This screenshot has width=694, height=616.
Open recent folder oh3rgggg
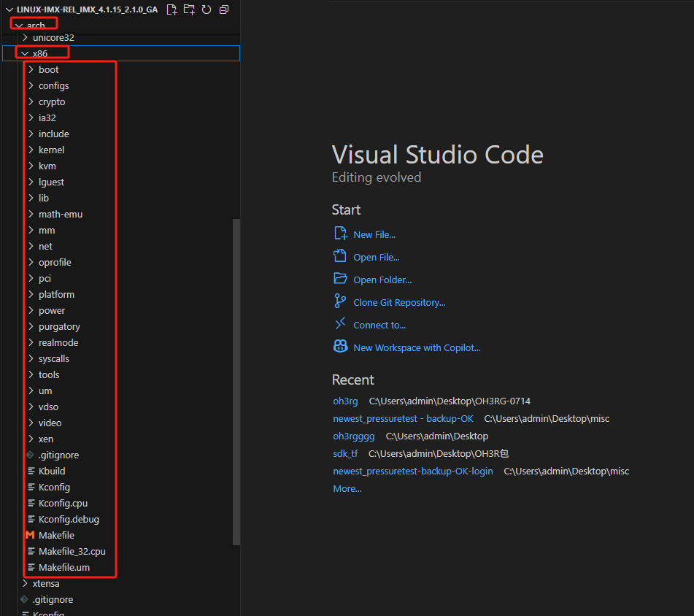[354, 436]
